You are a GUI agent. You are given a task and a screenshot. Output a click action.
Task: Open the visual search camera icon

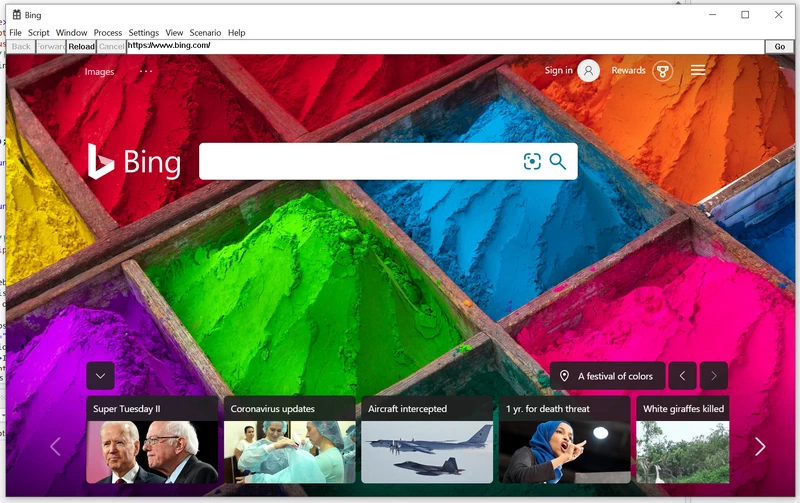tap(532, 162)
